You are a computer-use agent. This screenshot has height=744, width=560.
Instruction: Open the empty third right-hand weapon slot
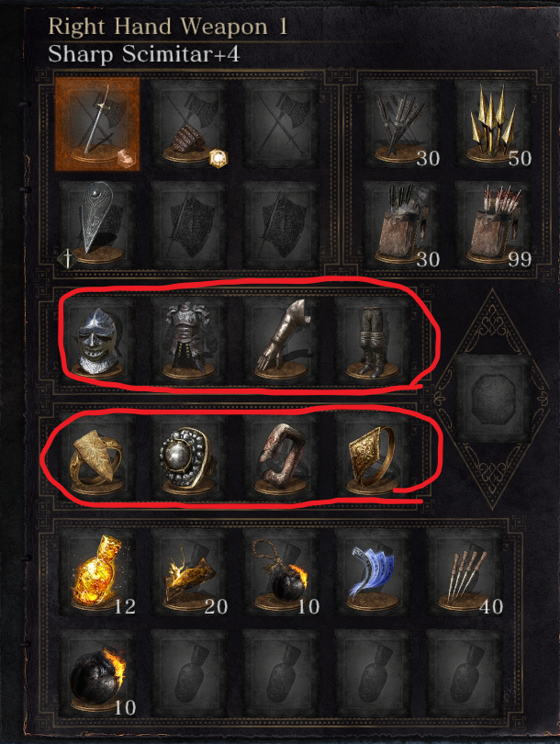tap(281, 124)
